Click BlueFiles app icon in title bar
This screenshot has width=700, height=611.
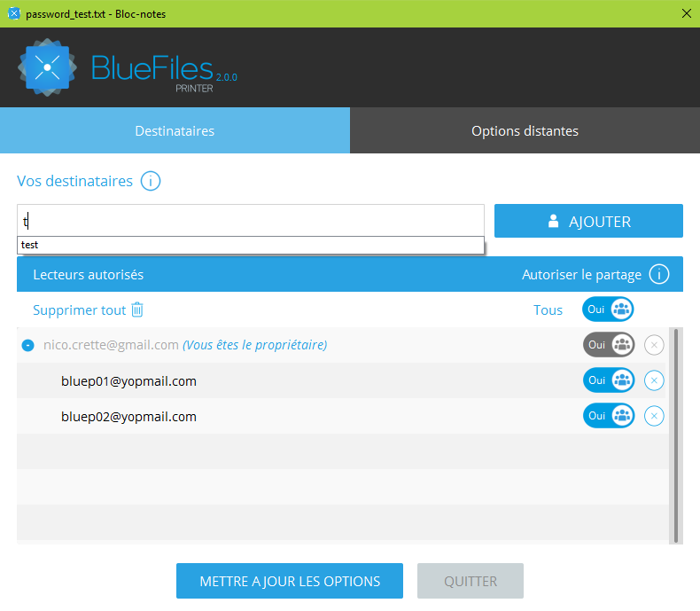click(x=14, y=13)
